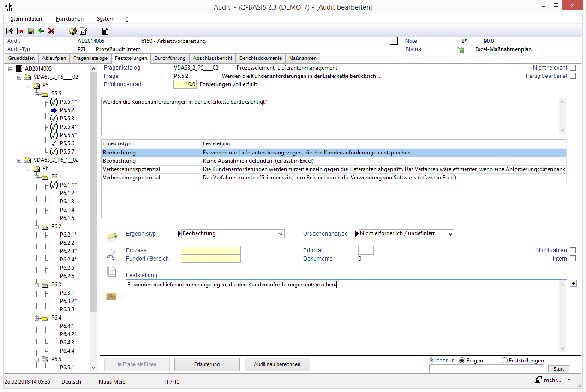Click the copy documents icon
Image resolution: width=586 pixels, height=392 pixels.
tap(111, 271)
